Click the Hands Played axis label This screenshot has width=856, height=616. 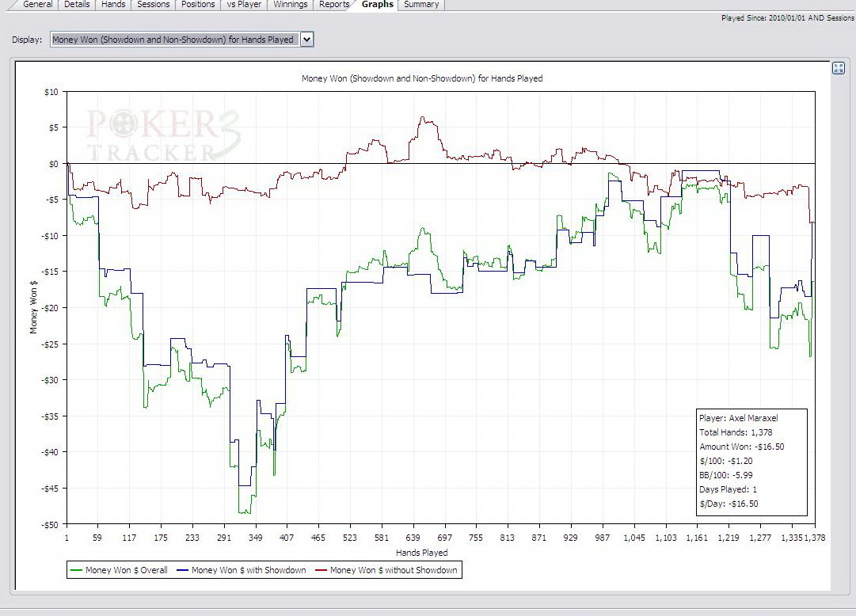pos(422,553)
